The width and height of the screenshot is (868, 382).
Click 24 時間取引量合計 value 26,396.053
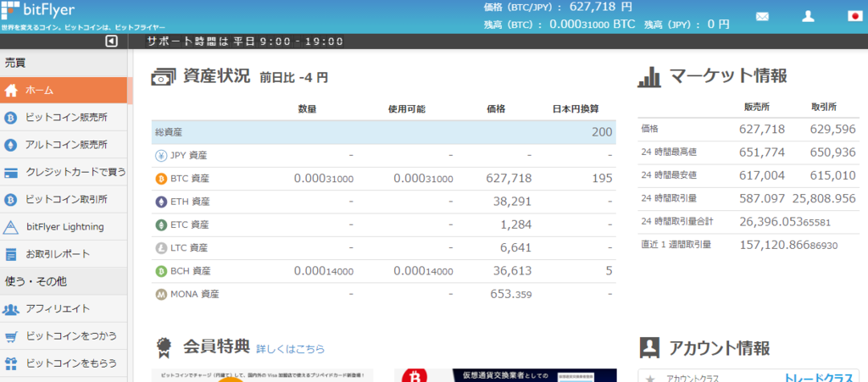pos(785,222)
